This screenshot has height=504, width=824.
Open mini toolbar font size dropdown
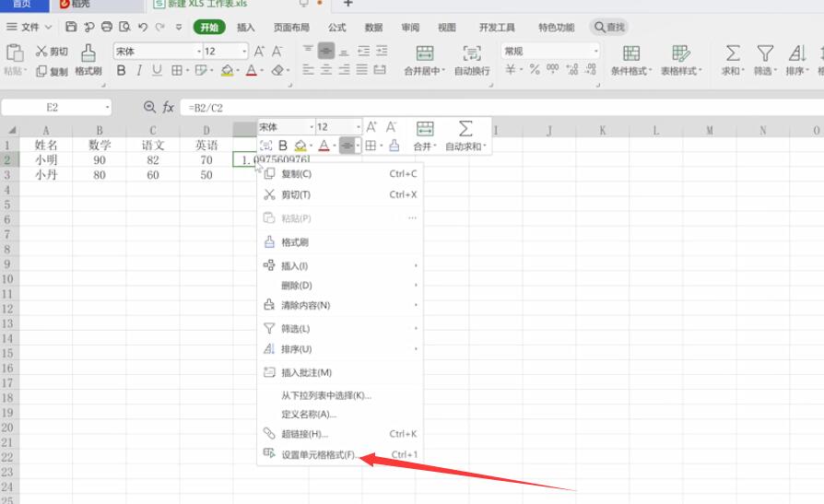pyautogui.click(x=359, y=127)
